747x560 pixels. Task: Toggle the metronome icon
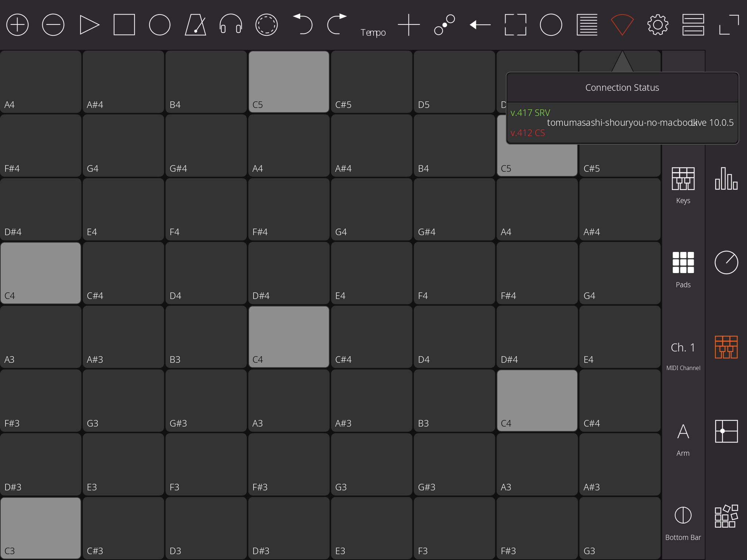coord(196,25)
